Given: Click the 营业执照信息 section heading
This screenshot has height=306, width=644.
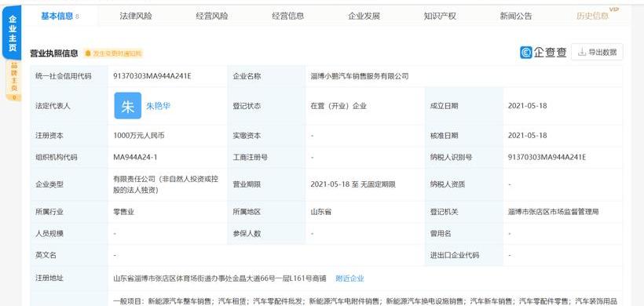Looking at the screenshot, I should pos(54,53).
